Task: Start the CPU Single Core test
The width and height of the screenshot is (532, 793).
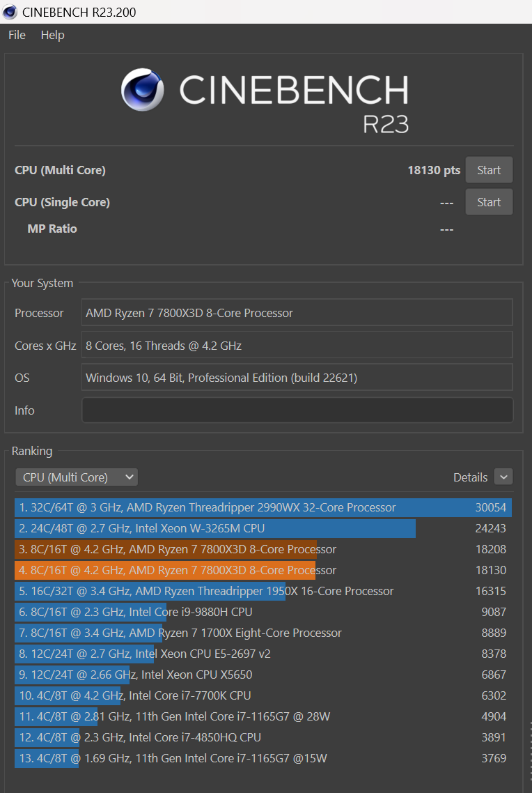Action: (x=489, y=202)
